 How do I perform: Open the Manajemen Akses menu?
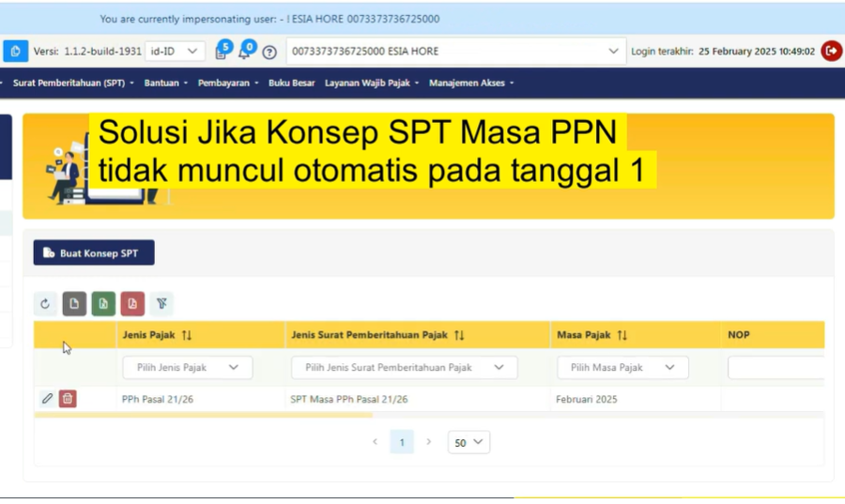pyautogui.click(x=471, y=83)
